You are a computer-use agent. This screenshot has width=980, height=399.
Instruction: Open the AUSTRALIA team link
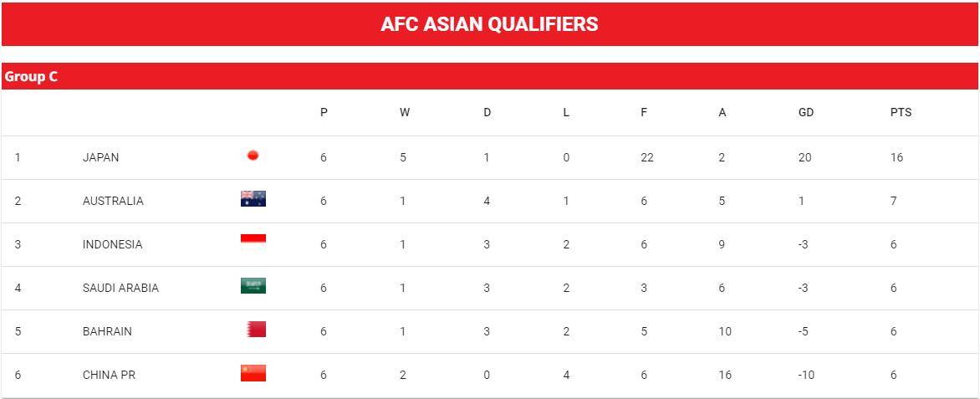(113, 201)
